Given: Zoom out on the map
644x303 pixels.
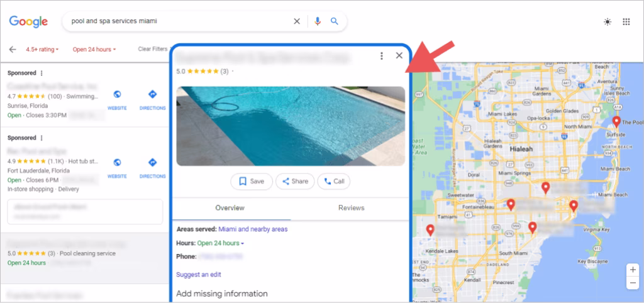Looking at the screenshot, I should tap(633, 283).
